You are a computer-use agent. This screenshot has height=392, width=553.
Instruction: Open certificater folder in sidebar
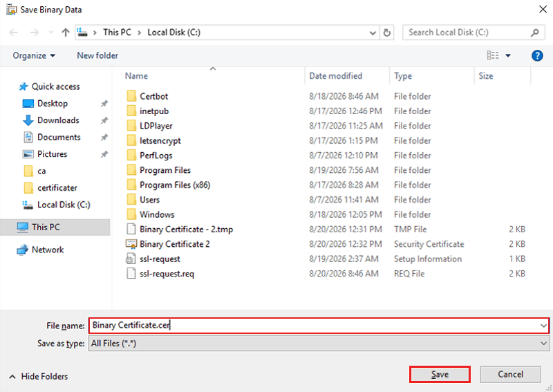coord(50,188)
